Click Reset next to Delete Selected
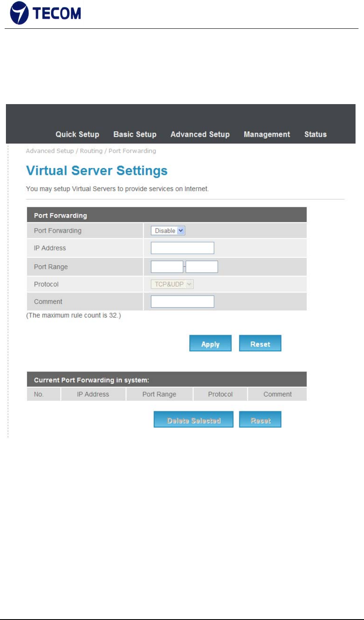The width and height of the screenshot is (364, 620). tap(260, 420)
